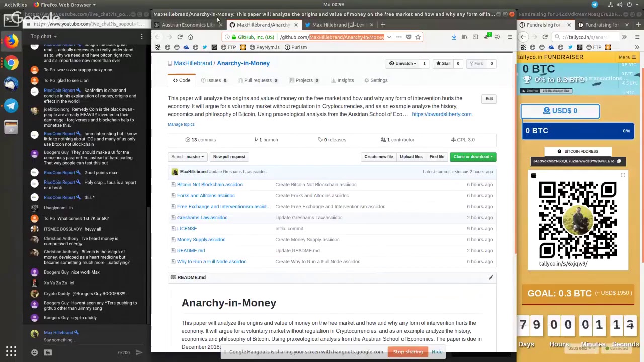Viewport: 644px width, 362px height.
Task: Open tallyco.in Menu hamburger
Action: click(x=627, y=57)
